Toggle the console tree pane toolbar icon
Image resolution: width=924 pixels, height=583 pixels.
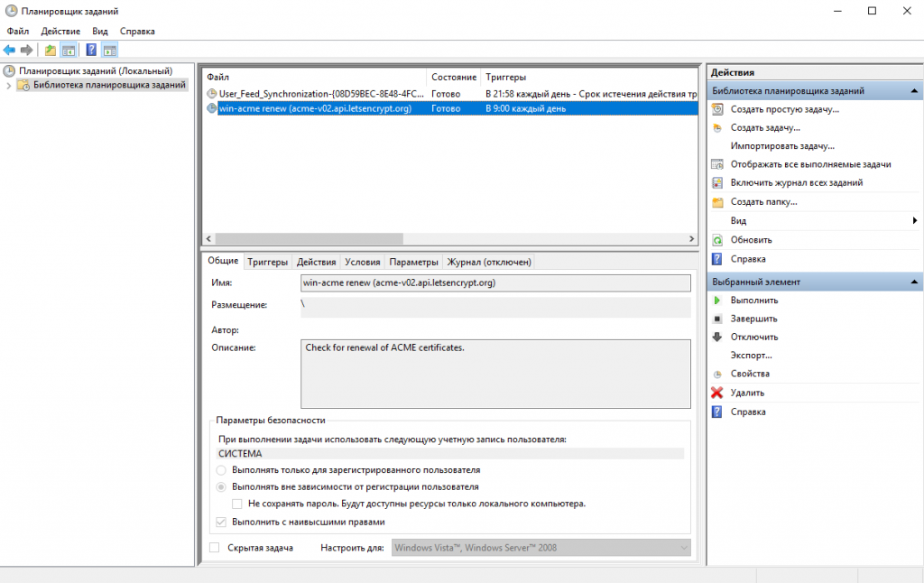tap(69, 51)
